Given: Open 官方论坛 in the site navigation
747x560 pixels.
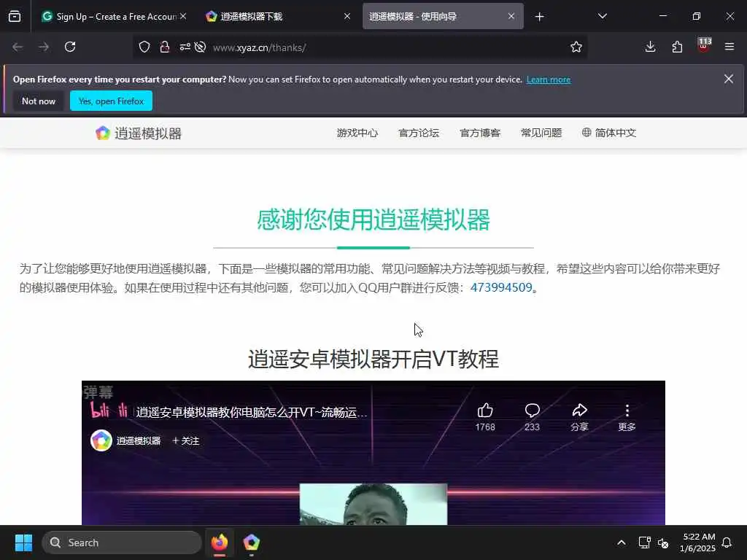Looking at the screenshot, I should [x=419, y=133].
